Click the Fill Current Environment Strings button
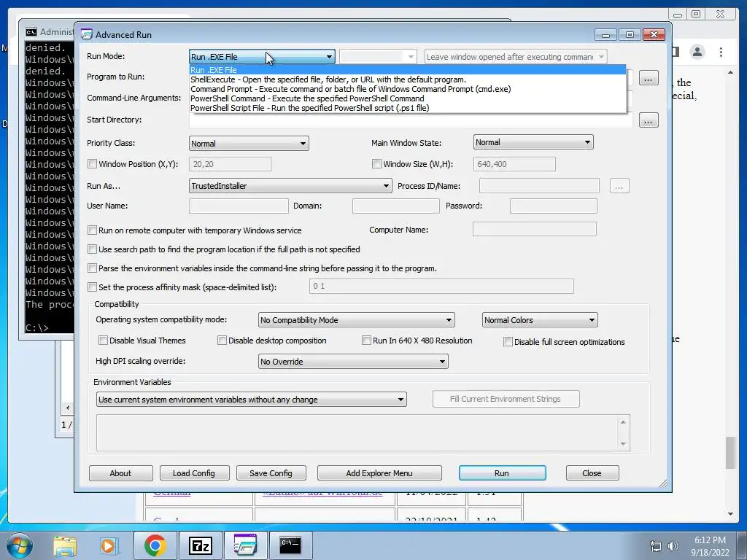Screen dimensions: 747x560 [506, 399]
